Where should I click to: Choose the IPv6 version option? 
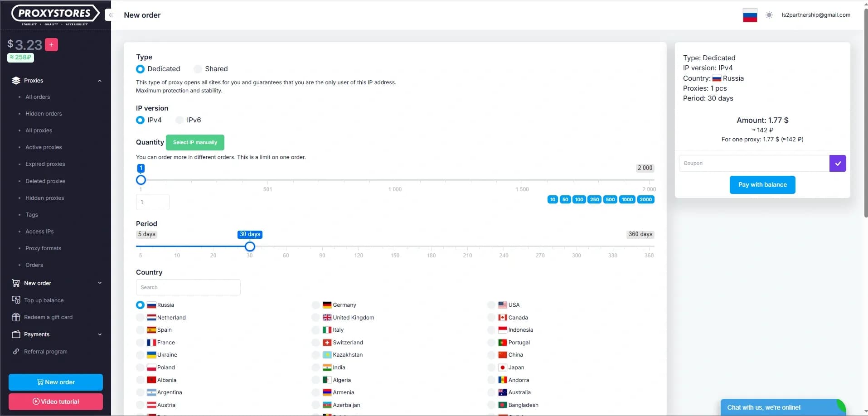click(180, 120)
